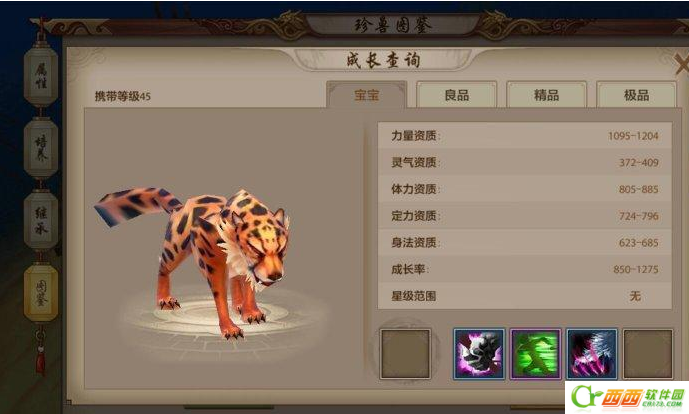Image resolution: width=689 pixels, height=414 pixels.
Task: View the 极品 tab
Action: pyautogui.click(x=636, y=94)
